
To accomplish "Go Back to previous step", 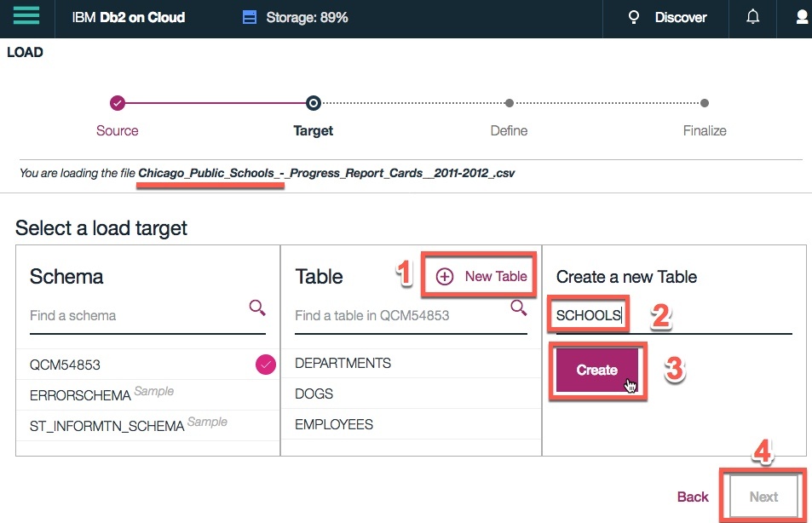I will [x=693, y=497].
